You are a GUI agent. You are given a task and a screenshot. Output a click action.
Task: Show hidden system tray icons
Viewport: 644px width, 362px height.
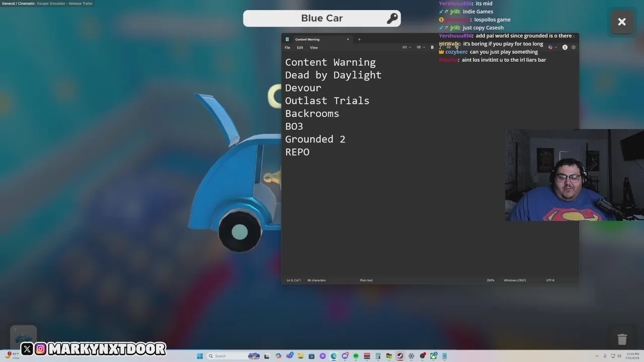click(x=597, y=356)
